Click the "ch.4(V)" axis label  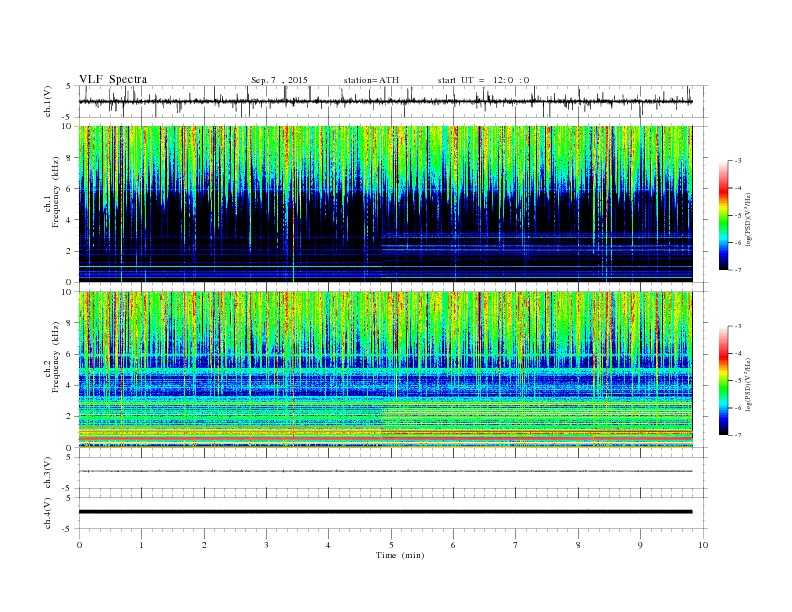(48, 513)
